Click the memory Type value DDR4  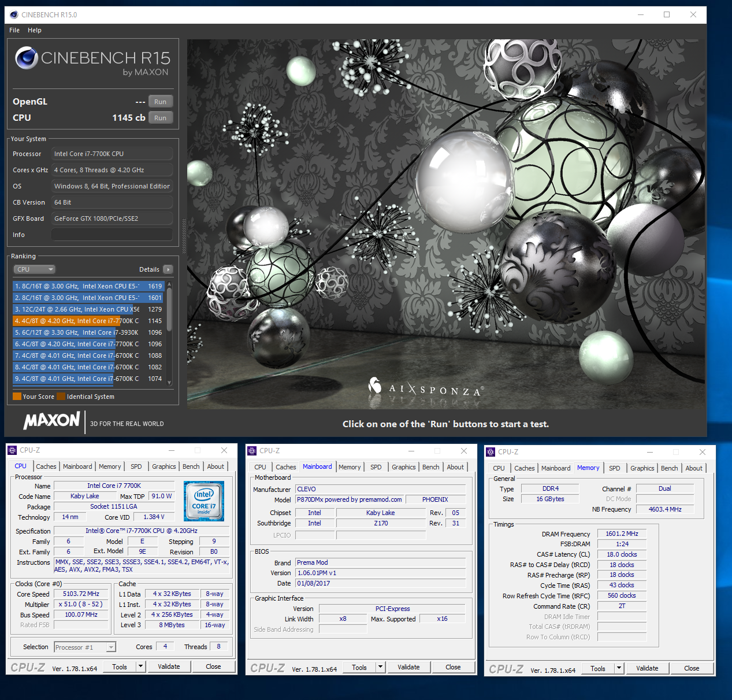coord(550,488)
